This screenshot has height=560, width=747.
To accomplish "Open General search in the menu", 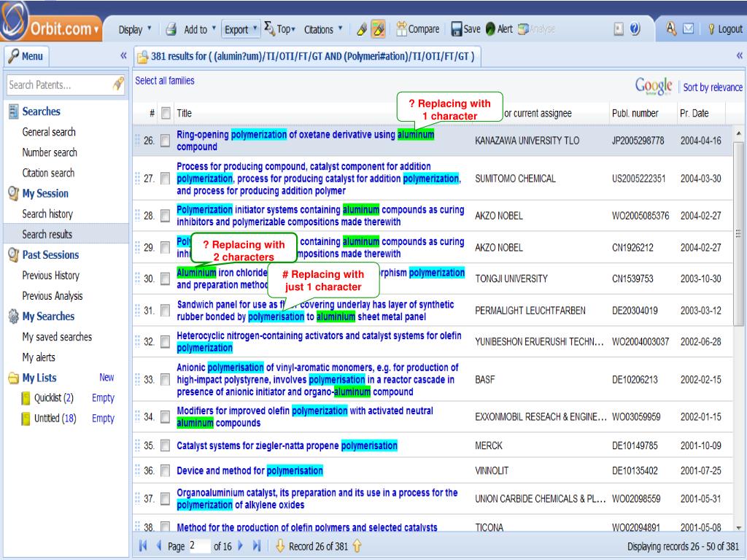I will pos(49,132).
